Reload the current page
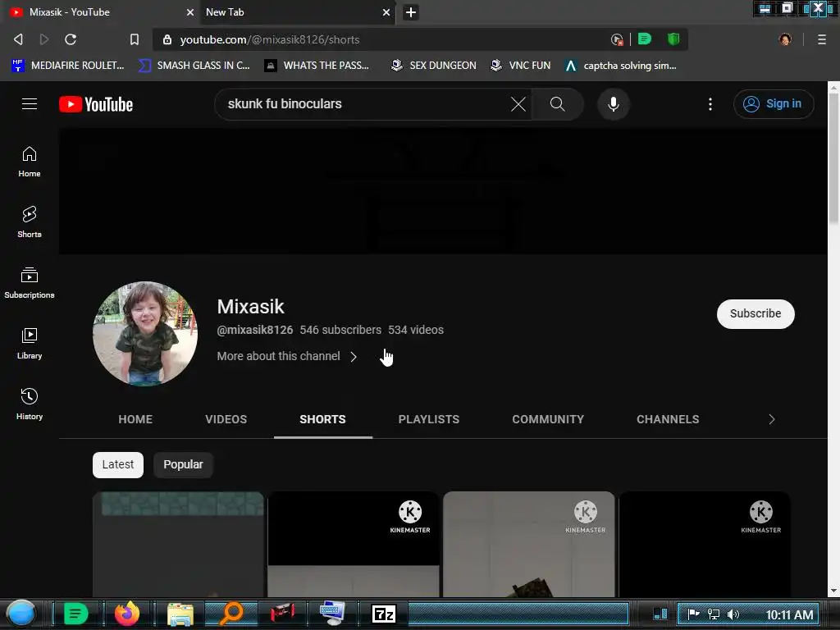Viewport: 840px width, 630px height. tap(71, 39)
